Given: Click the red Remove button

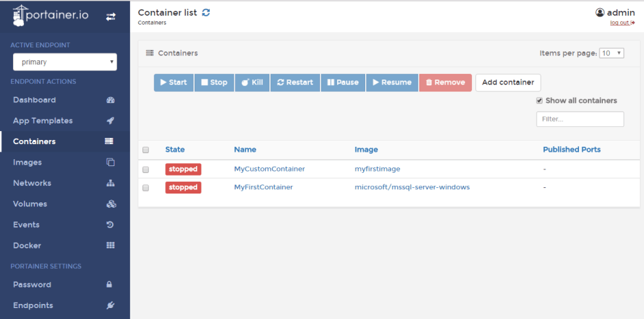Looking at the screenshot, I should pos(445,82).
